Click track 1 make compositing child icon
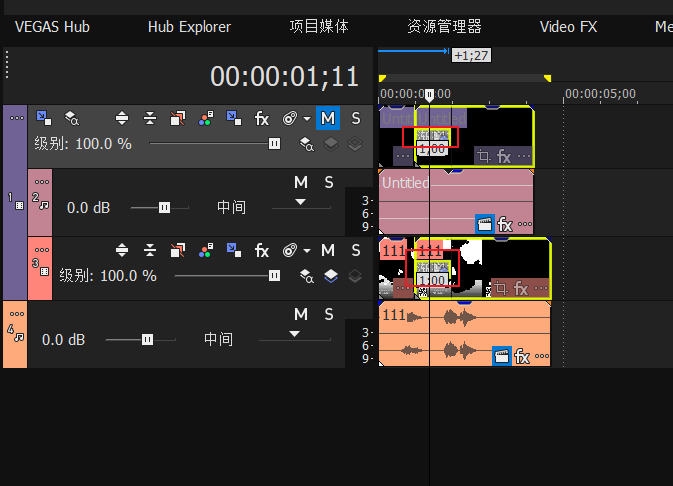Viewport: 673px width, 486px height. [44, 118]
